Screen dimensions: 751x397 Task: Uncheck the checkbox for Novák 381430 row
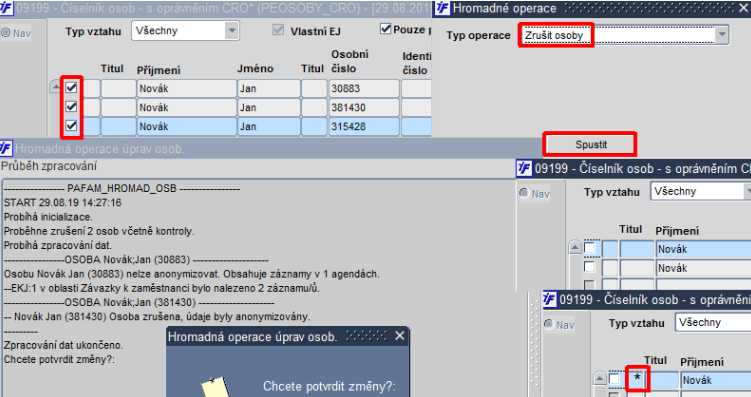click(x=71, y=106)
